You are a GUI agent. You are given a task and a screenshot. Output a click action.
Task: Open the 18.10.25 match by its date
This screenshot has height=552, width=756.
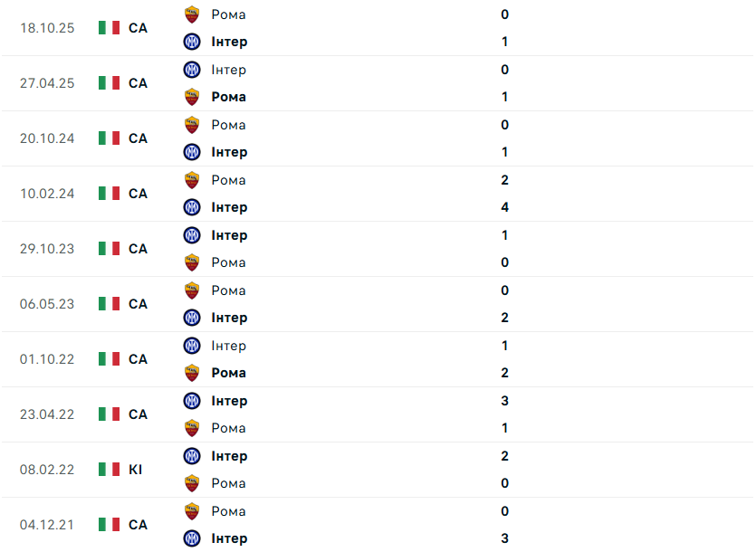[x=47, y=28]
